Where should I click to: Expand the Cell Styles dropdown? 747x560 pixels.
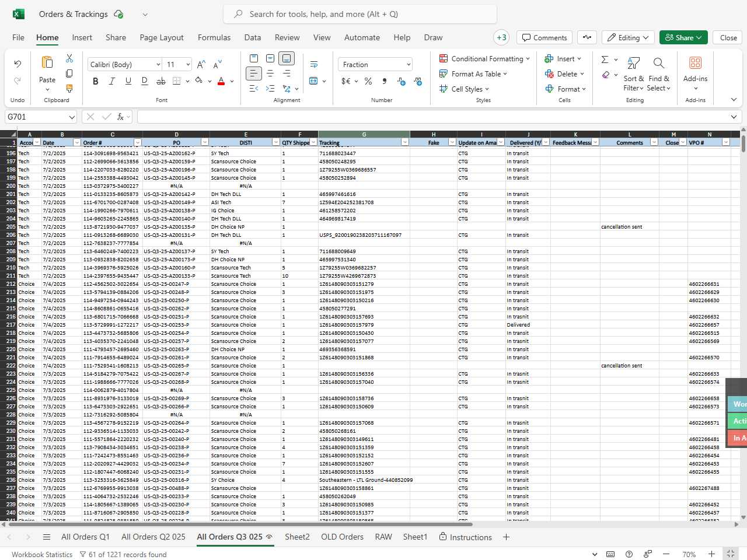487,89
